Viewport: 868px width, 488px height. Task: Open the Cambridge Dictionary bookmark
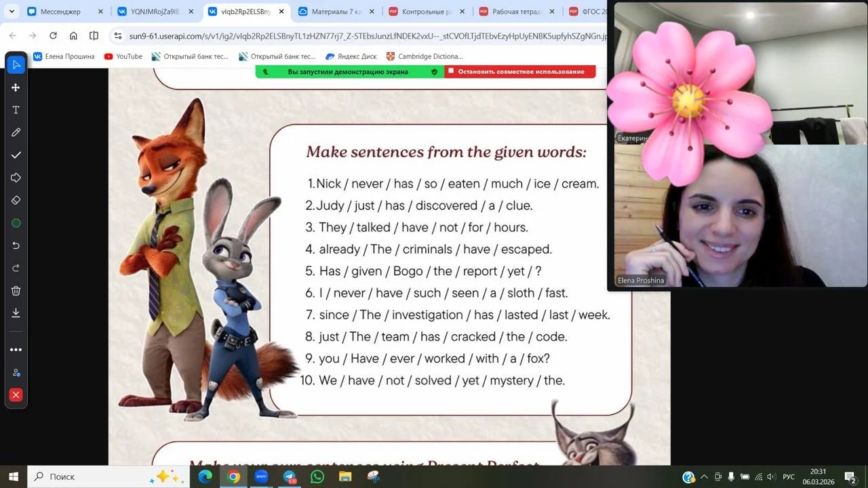(425, 56)
